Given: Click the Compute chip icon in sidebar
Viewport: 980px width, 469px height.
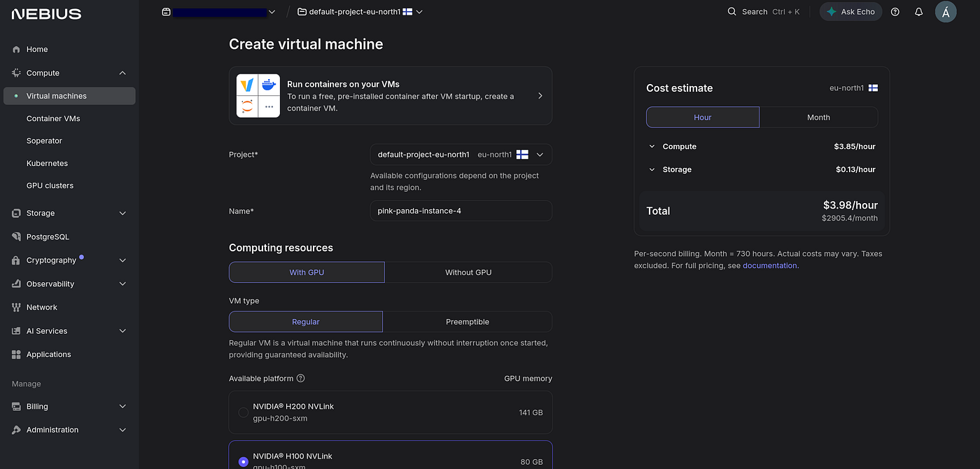Looking at the screenshot, I should [x=16, y=73].
